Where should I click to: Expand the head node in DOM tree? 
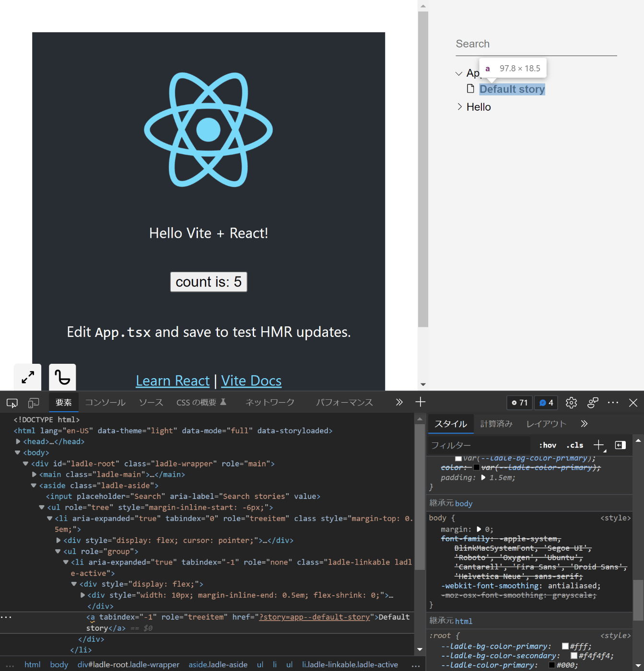pyautogui.click(x=18, y=441)
